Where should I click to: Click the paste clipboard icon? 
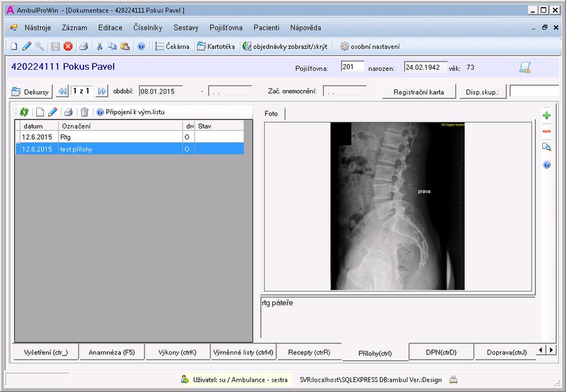tap(125, 46)
